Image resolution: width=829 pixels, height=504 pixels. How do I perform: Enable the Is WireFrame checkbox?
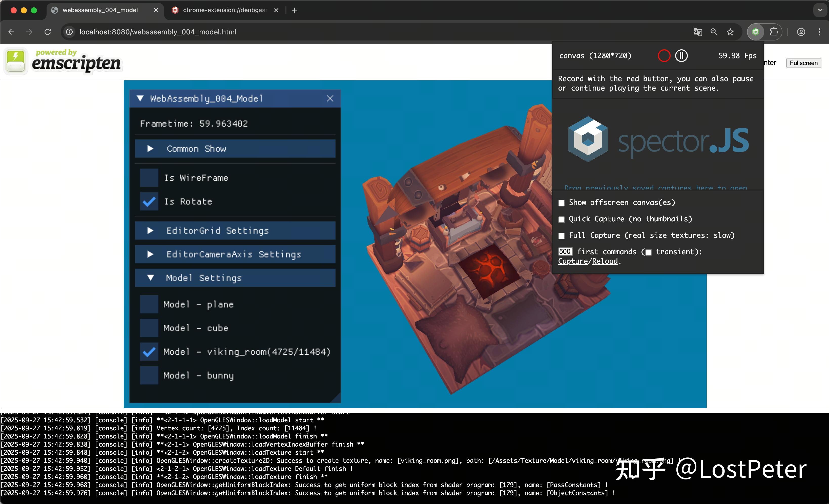click(x=149, y=178)
